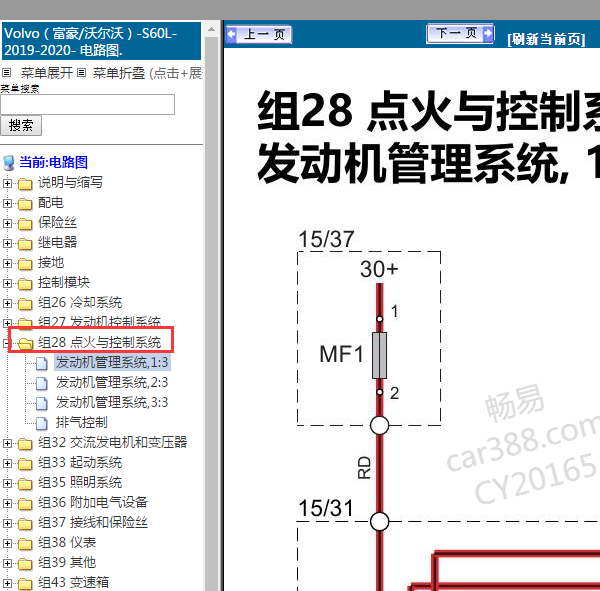
Task: Click the 当前:电路图 link
Action: [x=54, y=162]
